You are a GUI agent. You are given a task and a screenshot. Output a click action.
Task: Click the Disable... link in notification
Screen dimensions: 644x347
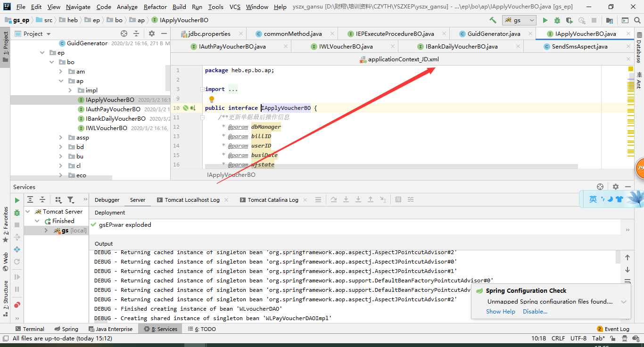(x=535, y=312)
